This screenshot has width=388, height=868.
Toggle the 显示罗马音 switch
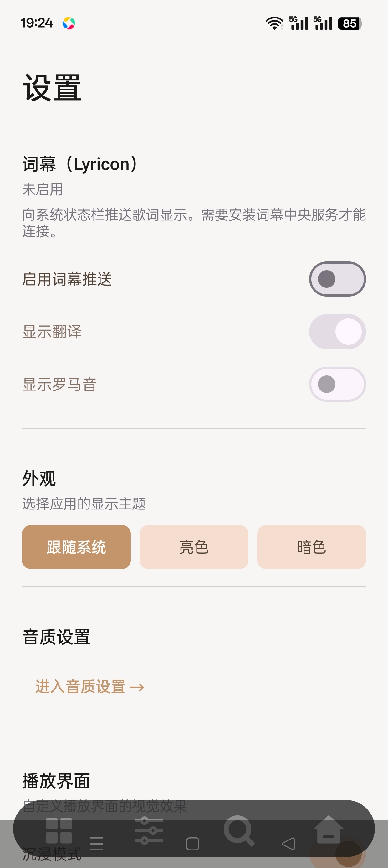click(x=337, y=384)
